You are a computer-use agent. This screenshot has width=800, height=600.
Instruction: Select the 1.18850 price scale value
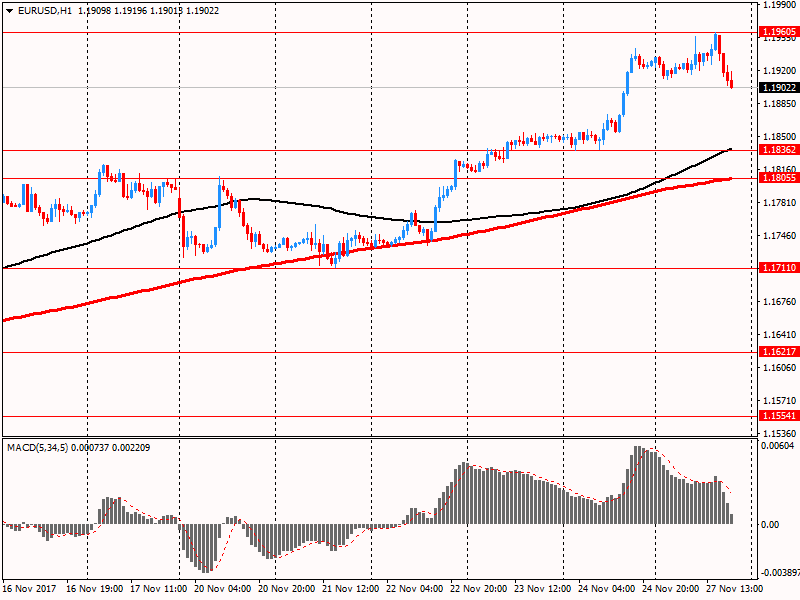780,104
